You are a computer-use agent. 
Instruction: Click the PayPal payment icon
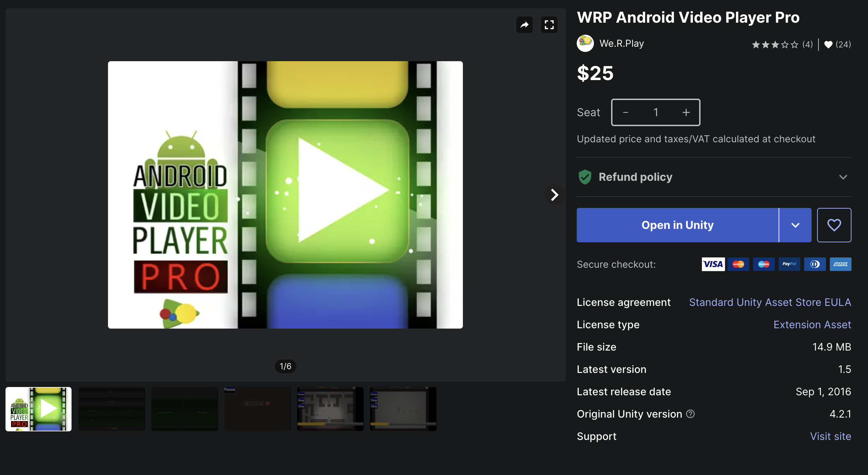pos(789,264)
